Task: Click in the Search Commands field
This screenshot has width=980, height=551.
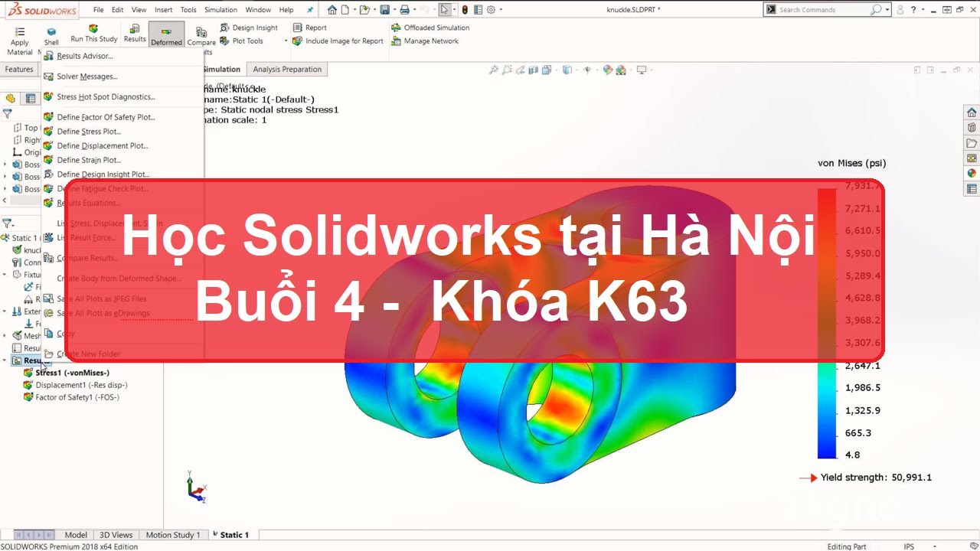Action: [822, 10]
